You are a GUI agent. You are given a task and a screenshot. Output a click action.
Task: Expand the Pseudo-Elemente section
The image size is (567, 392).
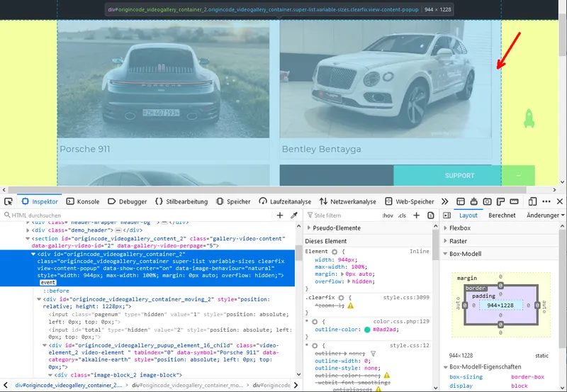click(x=309, y=228)
